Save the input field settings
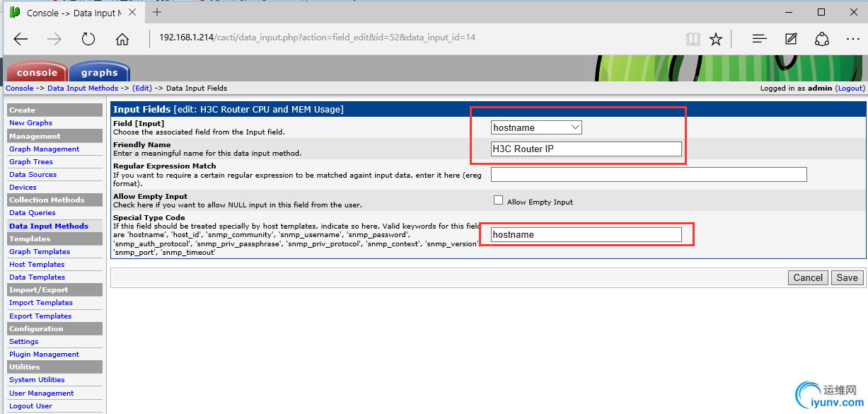Viewport: 868px width, 414px height. (847, 277)
